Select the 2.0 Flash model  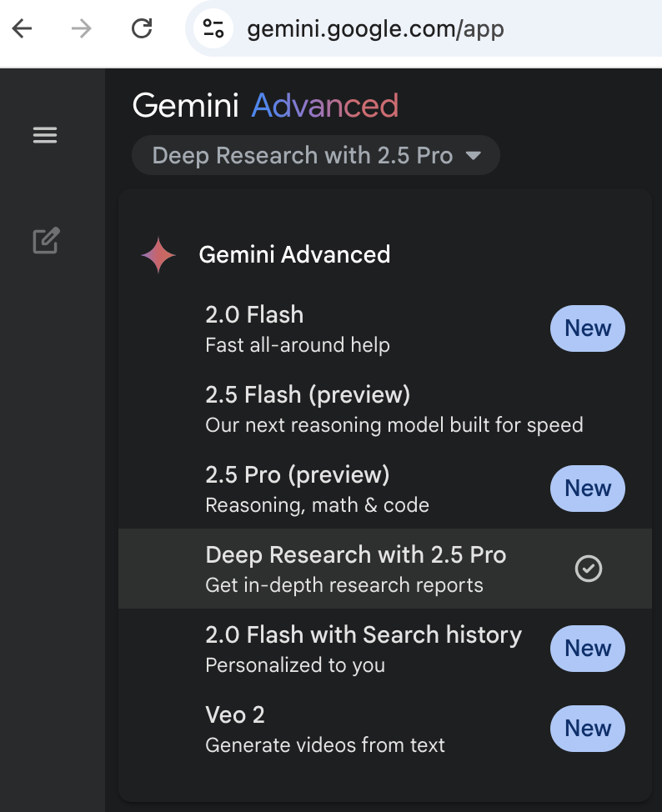click(x=385, y=328)
